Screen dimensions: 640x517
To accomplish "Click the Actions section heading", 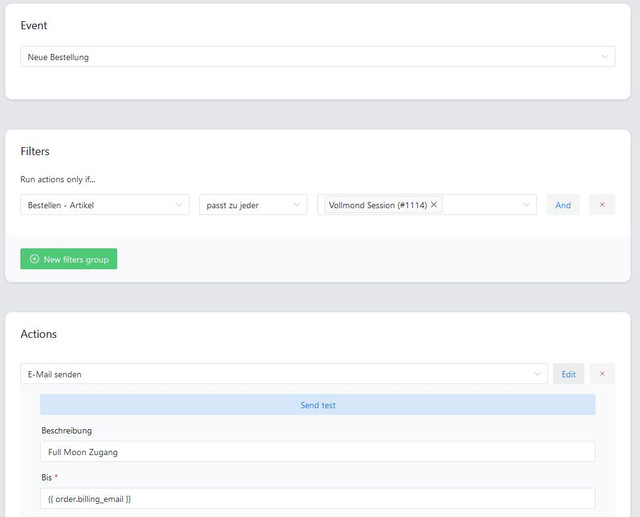I will pos(39,334).
